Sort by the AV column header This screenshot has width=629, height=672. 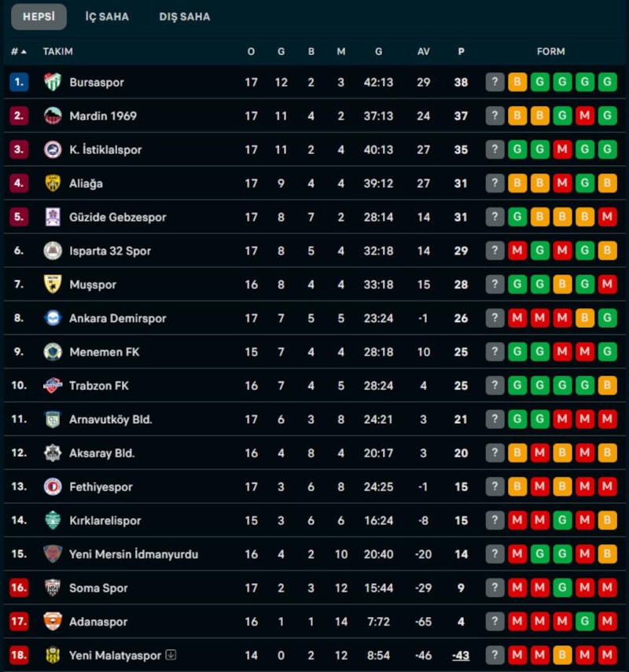(424, 52)
